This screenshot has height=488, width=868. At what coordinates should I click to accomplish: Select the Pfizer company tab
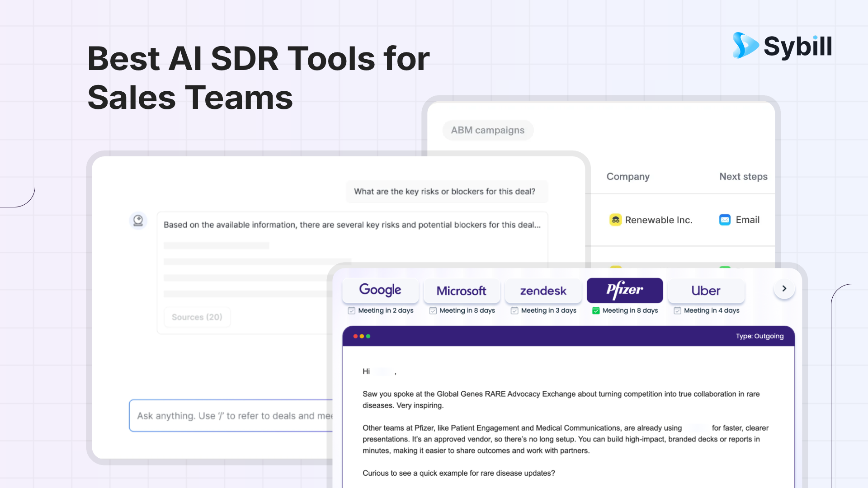tap(625, 290)
